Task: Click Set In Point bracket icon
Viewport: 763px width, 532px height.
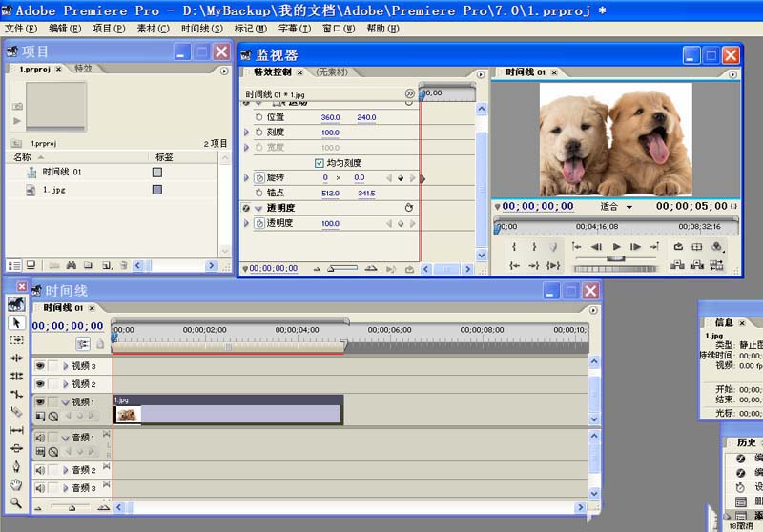Action: coord(514,247)
